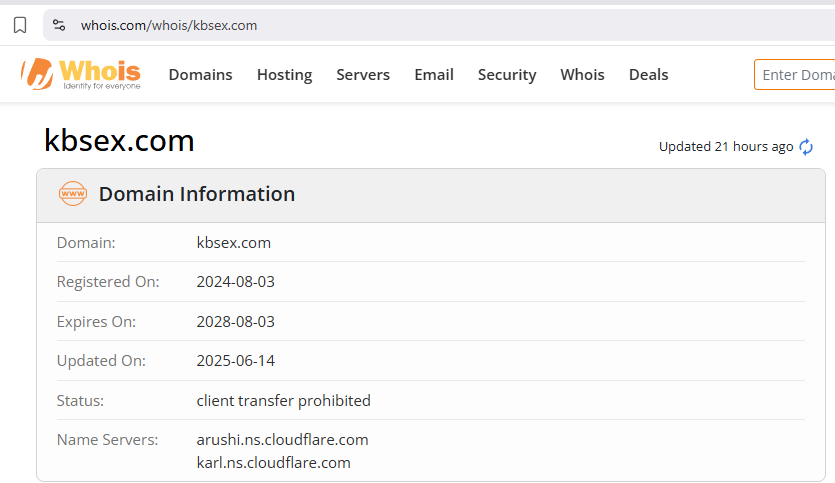Image resolution: width=835 pixels, height=483 pixels.
Task: Refresh whois data with the blue reload icon
Action: (806, 146)
